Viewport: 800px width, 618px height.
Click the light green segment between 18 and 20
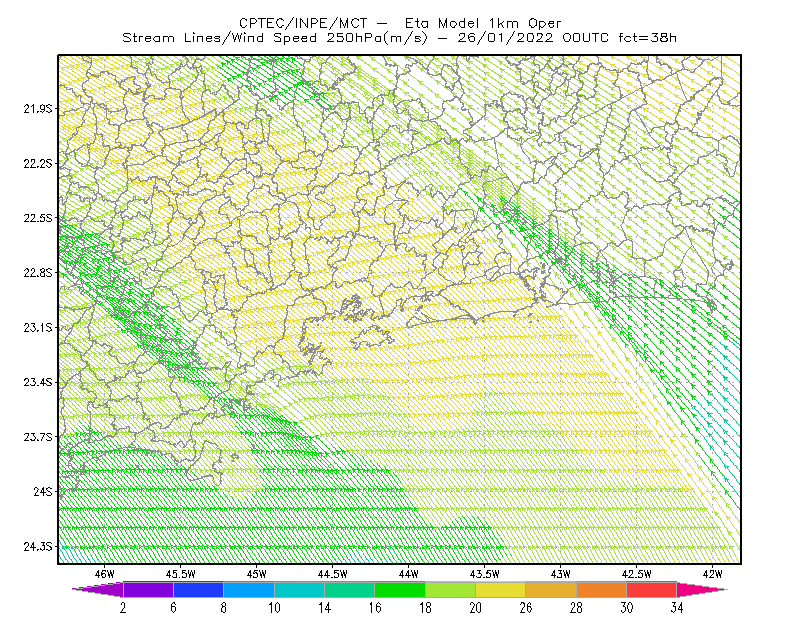pos(450,589)
